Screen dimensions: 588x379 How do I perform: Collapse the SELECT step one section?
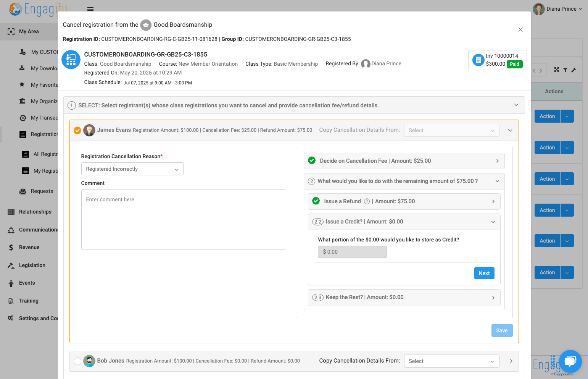point(516,105)
